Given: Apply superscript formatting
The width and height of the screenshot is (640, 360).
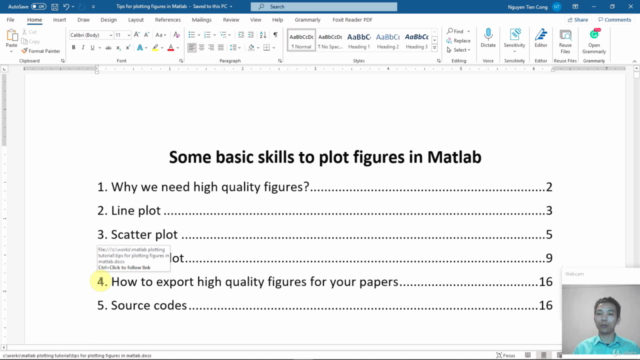Looking at the screenshot, I should [x=128, y=48].
